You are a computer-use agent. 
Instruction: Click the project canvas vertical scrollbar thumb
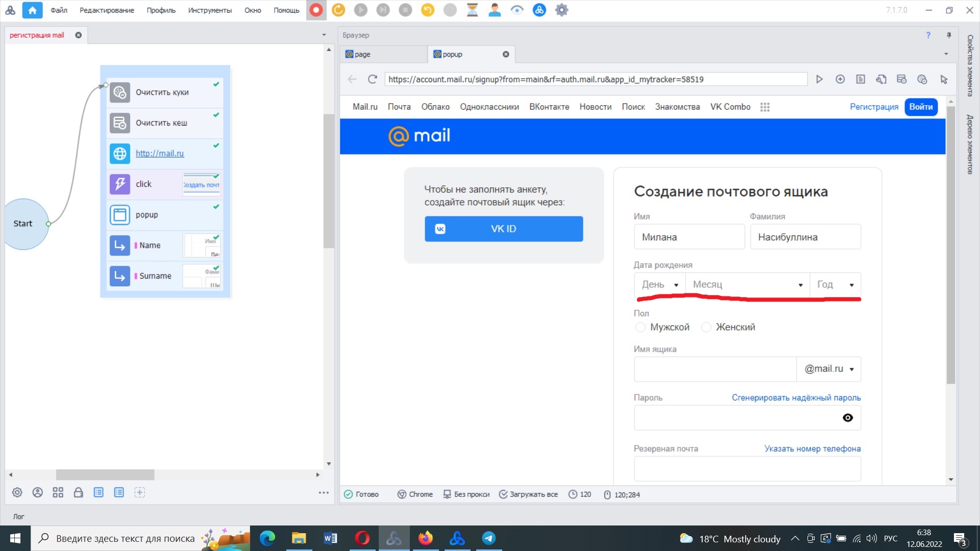(x=329, y=181)
